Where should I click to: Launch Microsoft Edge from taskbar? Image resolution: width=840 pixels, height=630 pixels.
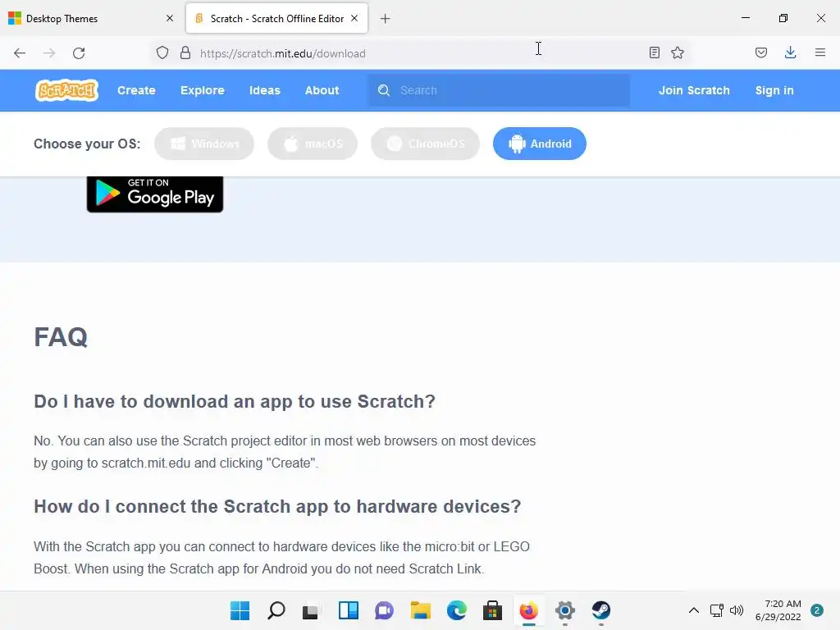point(456,610)
